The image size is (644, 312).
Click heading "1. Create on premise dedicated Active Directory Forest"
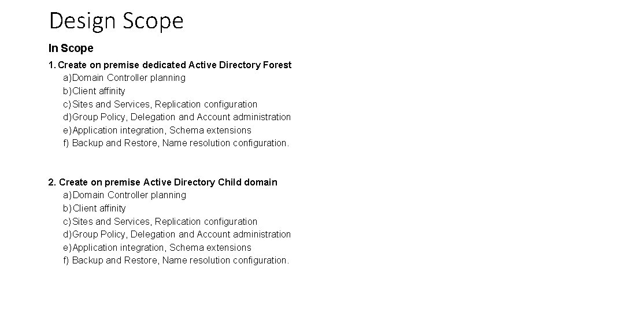pyautogui.click(x=170, y=65)
